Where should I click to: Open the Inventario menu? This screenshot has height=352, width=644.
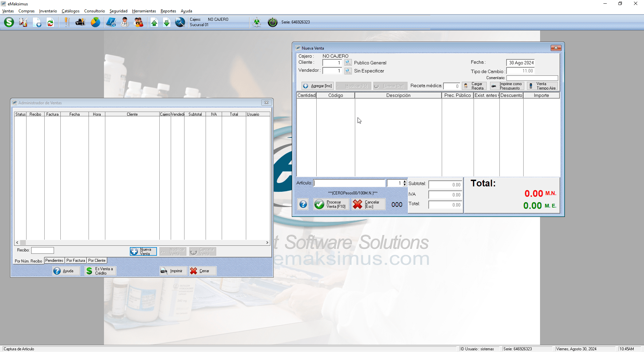pyautogui.click(x=48, y=11)
